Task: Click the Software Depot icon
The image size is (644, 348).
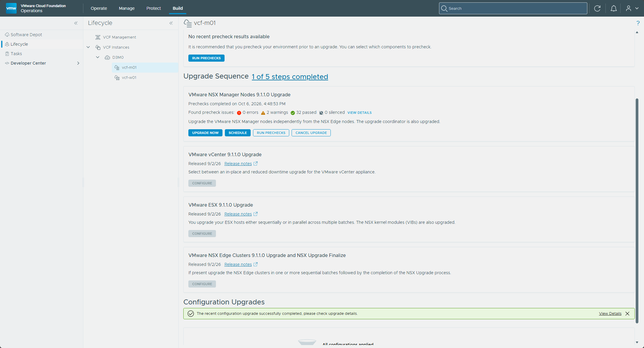Action: point(7,35)
